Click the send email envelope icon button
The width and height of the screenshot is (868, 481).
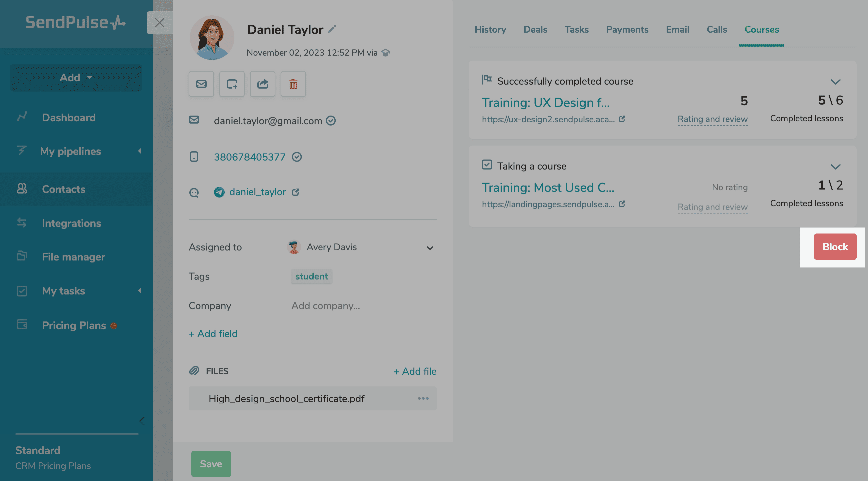coord(201,84)
